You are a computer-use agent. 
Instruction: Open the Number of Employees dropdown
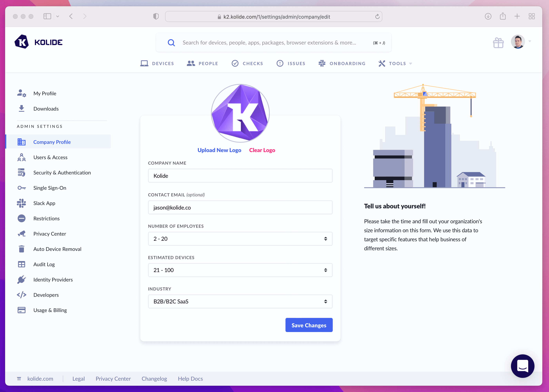[x=240, y=239]
